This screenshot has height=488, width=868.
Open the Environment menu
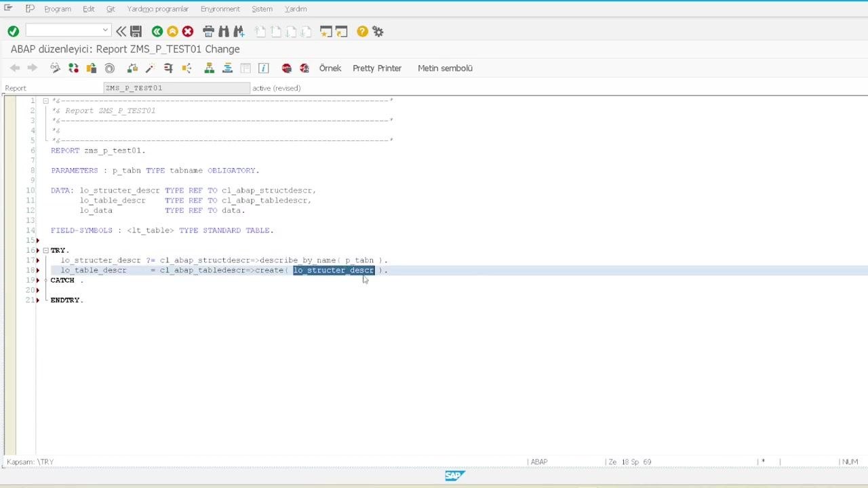click(220, 9)
